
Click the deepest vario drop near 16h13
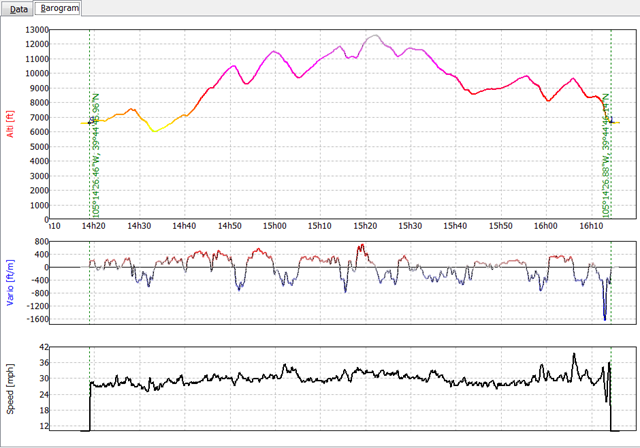(605, 318)
